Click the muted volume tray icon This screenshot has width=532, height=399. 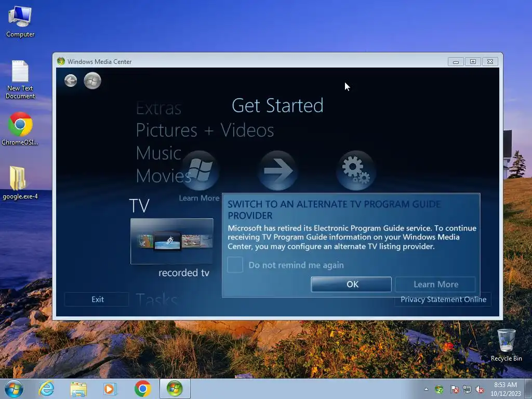[480, 390]
